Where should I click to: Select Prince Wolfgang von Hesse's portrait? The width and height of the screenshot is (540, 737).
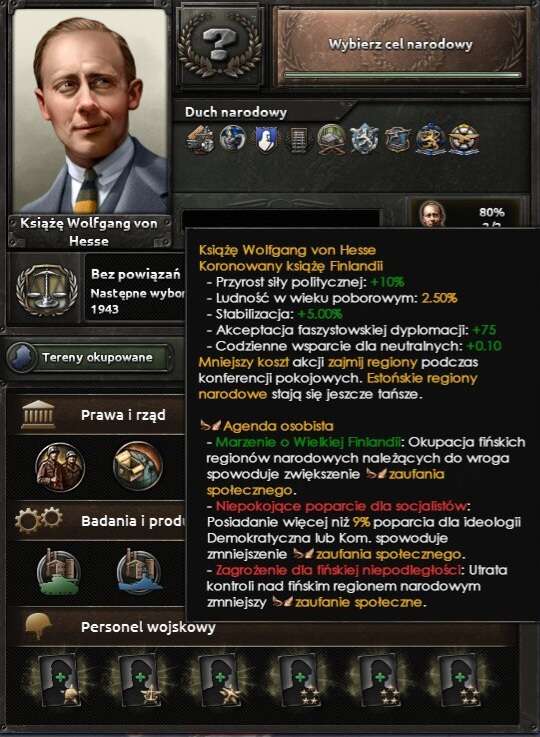click(90, 111)
